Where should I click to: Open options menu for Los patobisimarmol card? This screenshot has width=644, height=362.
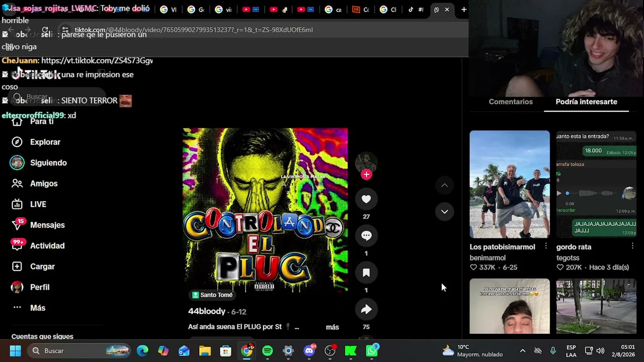(546, 246)
